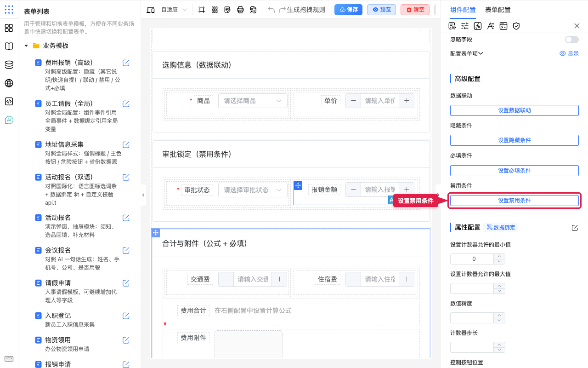
Task: Increase the 单价 value with plus
Action: point(407,101)
